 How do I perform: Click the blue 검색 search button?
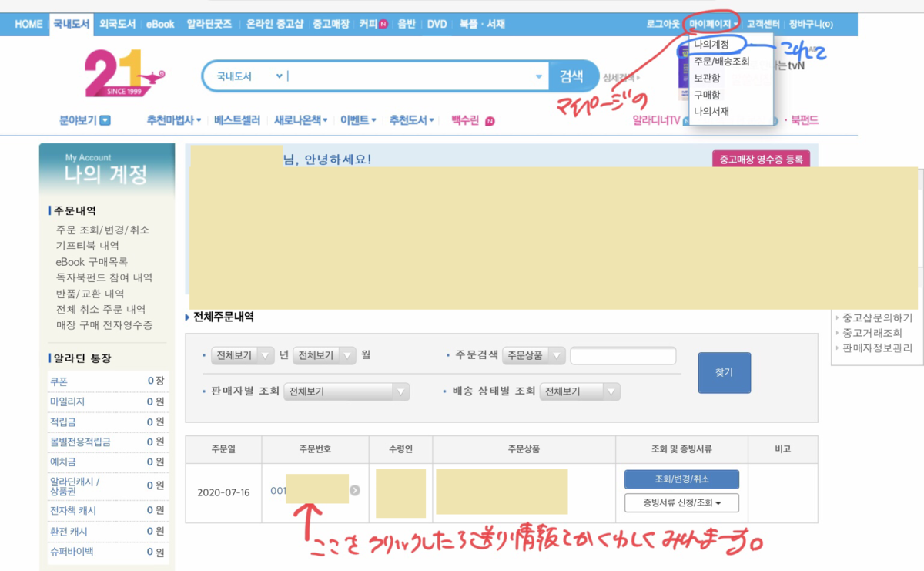tap(571, 76)
